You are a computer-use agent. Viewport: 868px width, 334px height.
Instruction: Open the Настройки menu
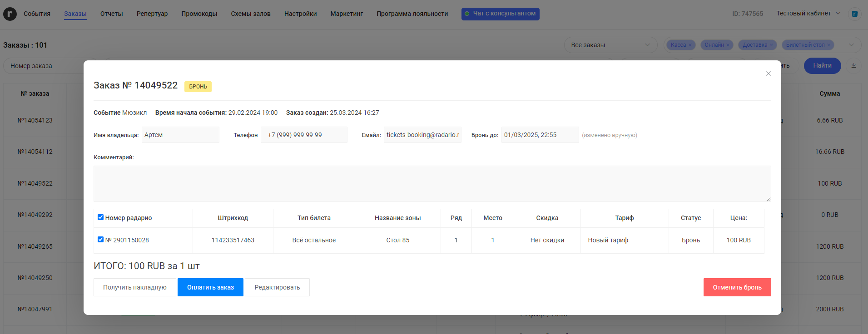301,14
